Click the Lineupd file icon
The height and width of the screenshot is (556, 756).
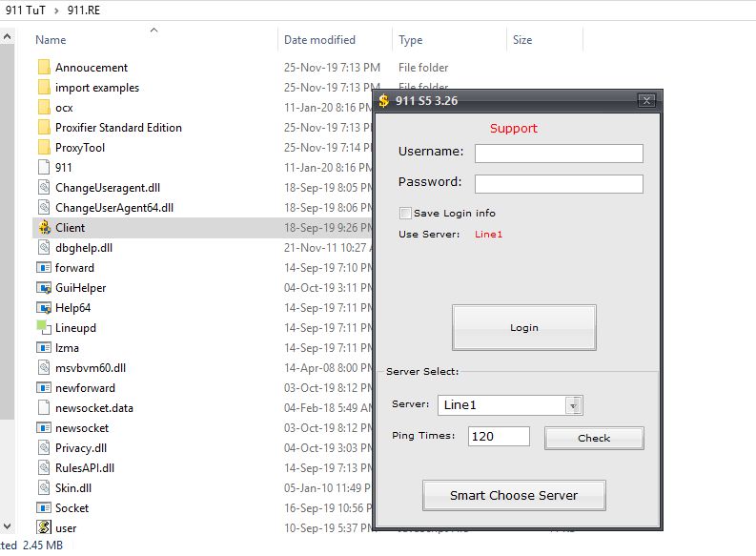[x=44, y=328]
